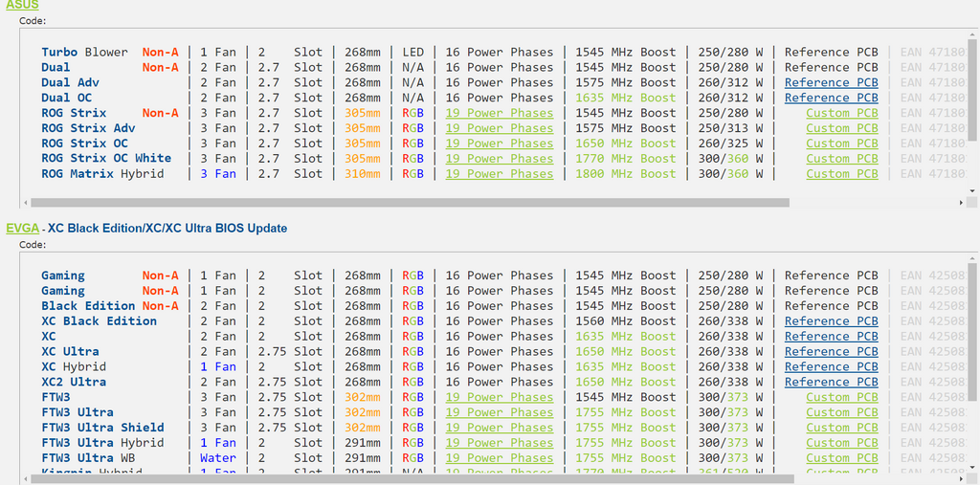Select the 'XC2 Ultra' model name

coord(74,382)
